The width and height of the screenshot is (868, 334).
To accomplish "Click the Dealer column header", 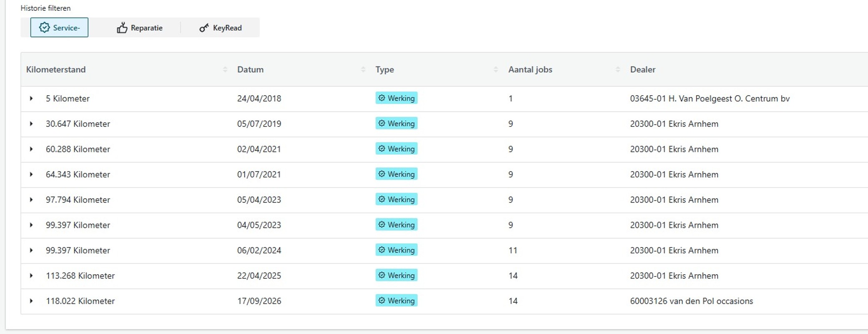I will click(x=642, y=69).
